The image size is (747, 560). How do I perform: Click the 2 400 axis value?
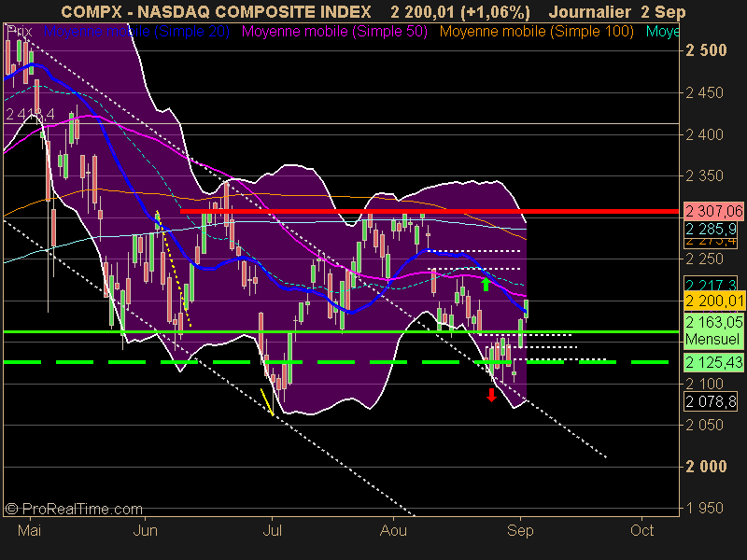705,134
